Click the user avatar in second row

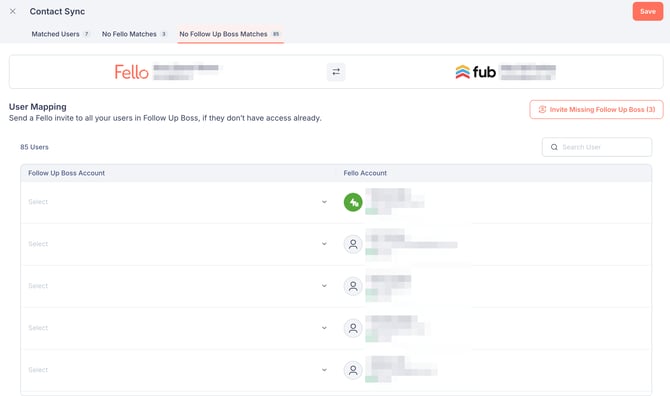tap(353, 244)
